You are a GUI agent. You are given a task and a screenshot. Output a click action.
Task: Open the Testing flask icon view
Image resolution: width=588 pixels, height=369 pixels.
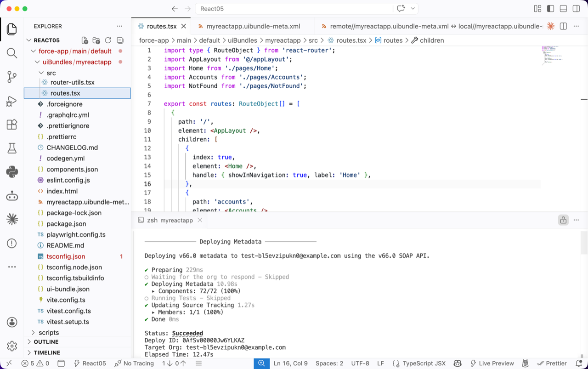coord(12,148)
